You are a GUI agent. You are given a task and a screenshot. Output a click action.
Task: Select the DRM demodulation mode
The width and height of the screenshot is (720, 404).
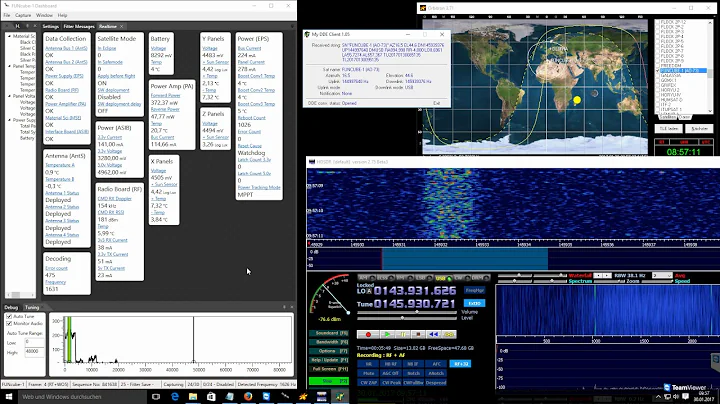(480, 278)
